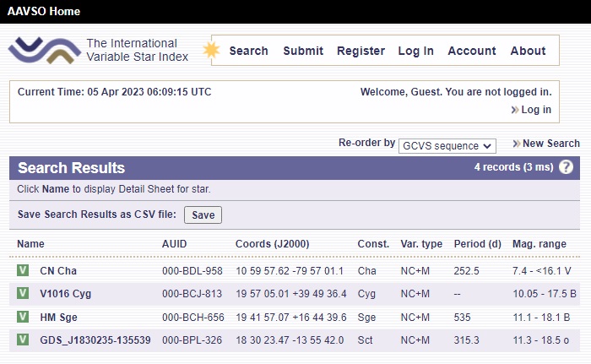The width and height of the screenshot is (591, 364).
Task: Click constellation Sct in the last row
Action: (x=365, y=340)
